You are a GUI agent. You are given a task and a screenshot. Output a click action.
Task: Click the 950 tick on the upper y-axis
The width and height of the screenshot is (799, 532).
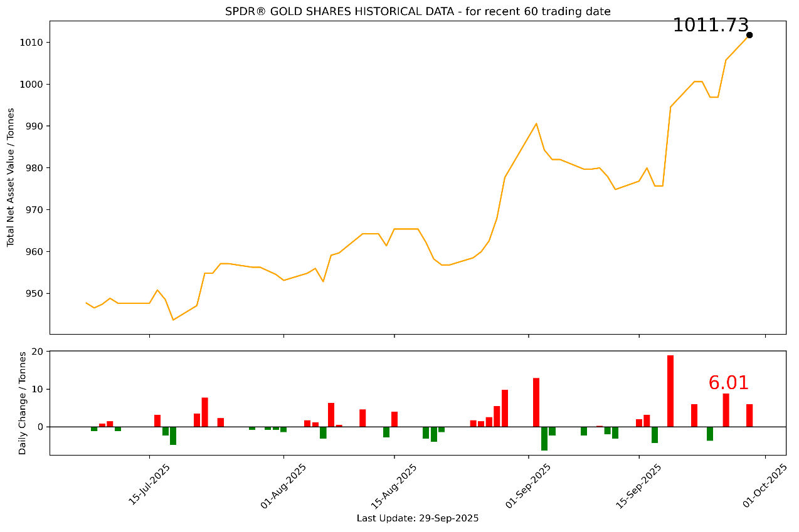coord(34,294)
